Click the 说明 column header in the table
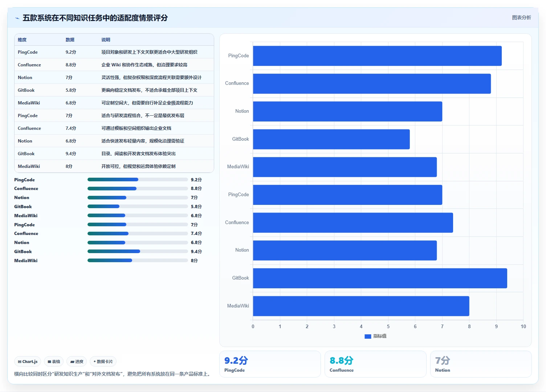 point(106,40)
